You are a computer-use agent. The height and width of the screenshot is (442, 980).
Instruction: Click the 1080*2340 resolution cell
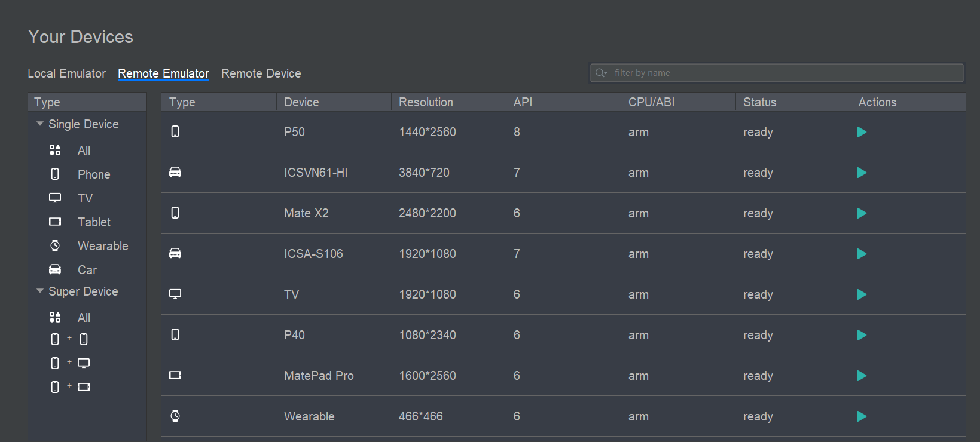pos(428,335)
